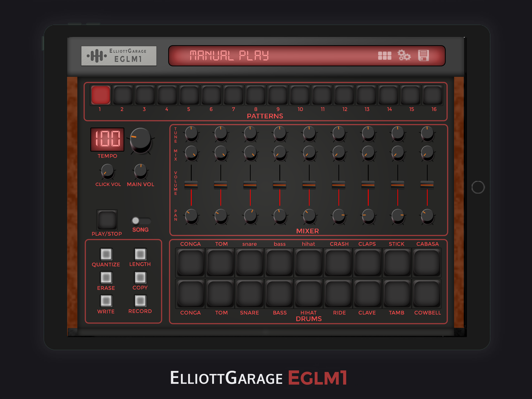Enable the QUANTIZE button

106,254
